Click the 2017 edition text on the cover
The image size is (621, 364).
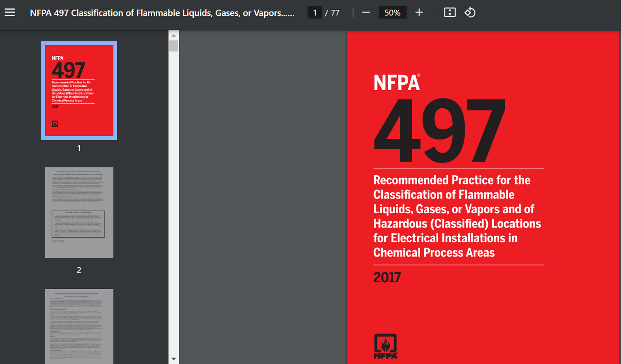pos(386,277)
